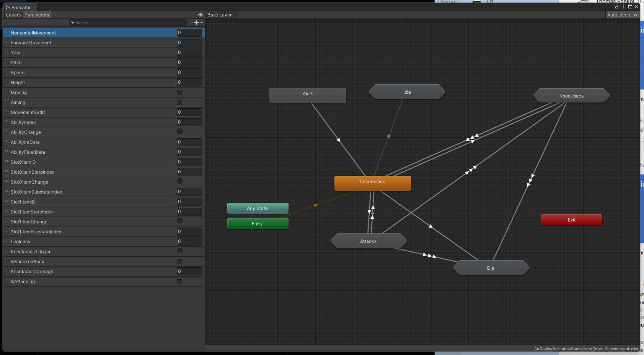Click the MovementSetID value field
644x355 pixels.
point(189,112)
